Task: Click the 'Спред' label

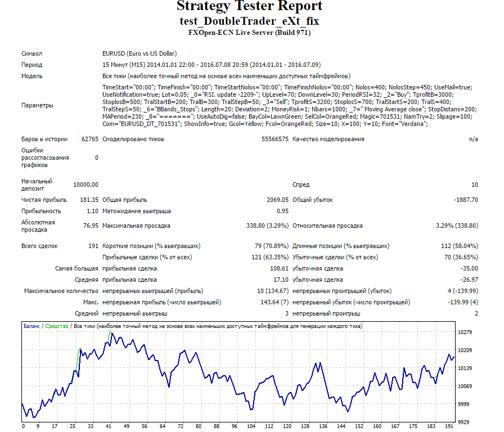Action: click(301, 185)
